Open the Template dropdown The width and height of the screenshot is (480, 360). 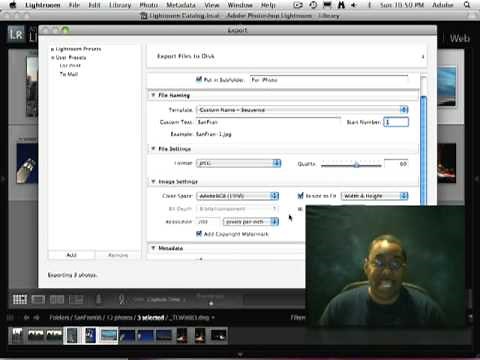pyautogui.click(x=302, y=110)
